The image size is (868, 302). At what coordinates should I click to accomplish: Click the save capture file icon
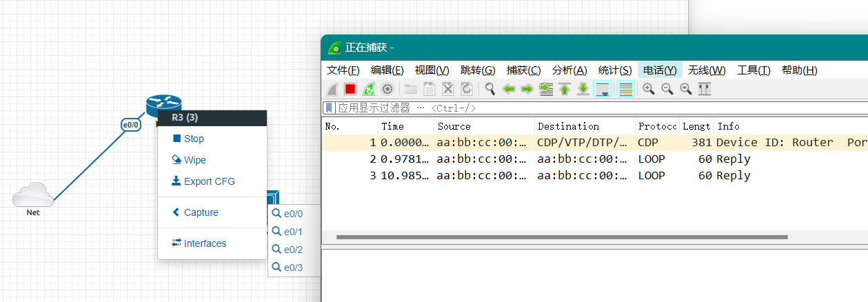pyautogui.click(x=429, y=89)
